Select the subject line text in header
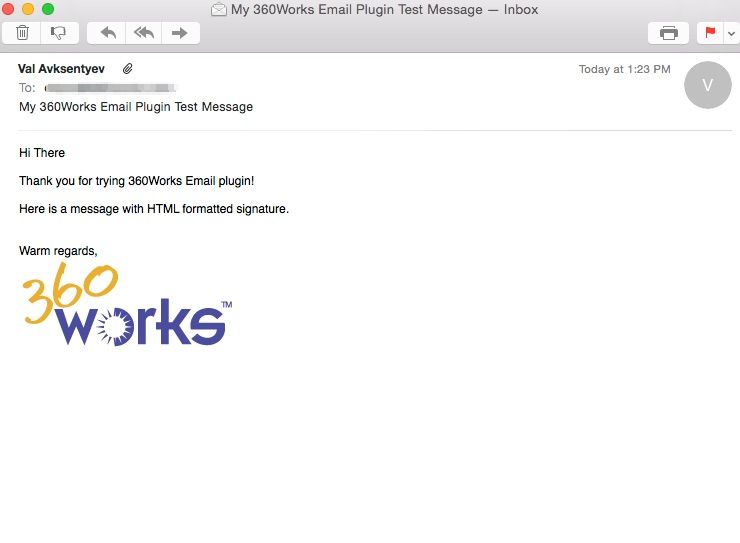This screenshot has width=740, height=543. (x=136, y=107)
